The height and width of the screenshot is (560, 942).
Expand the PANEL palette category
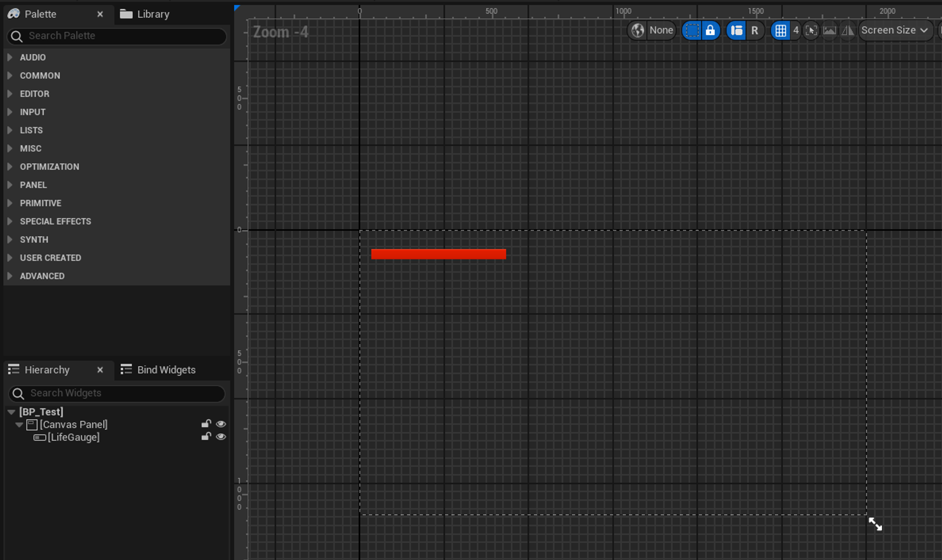pyautogui.click(x=33, y=185)
